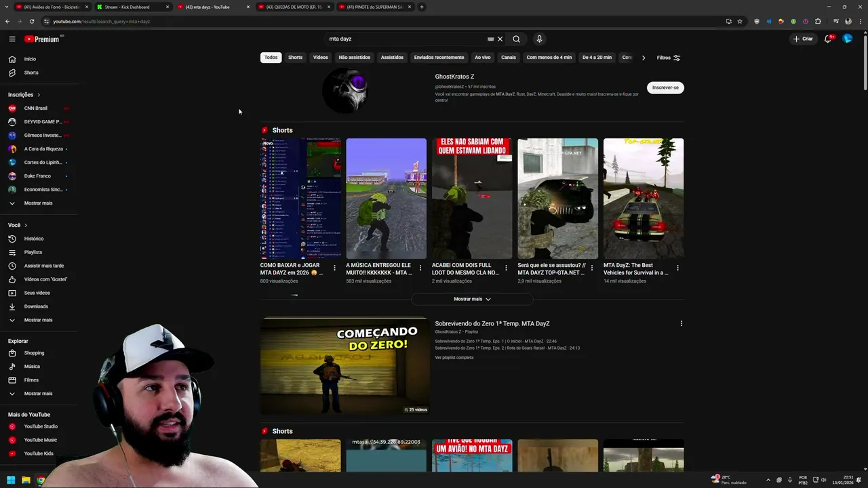Start voice search with the microphone
Image resolution: width=868 pixels, height=488 pixels.
click(x=539, y=39)
